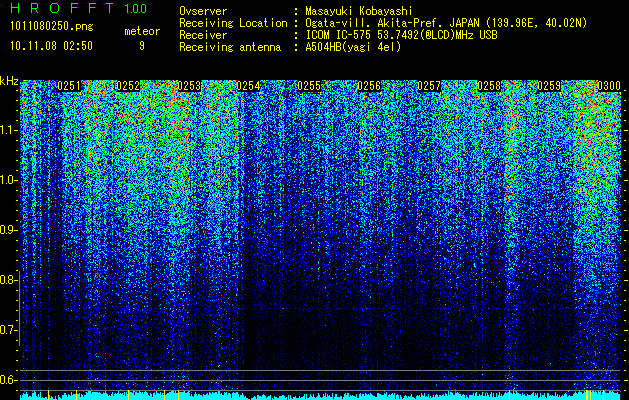This screenshot has height=400, width=629.
Task: Click the Ovserver field label
Action: pos(203,11)
